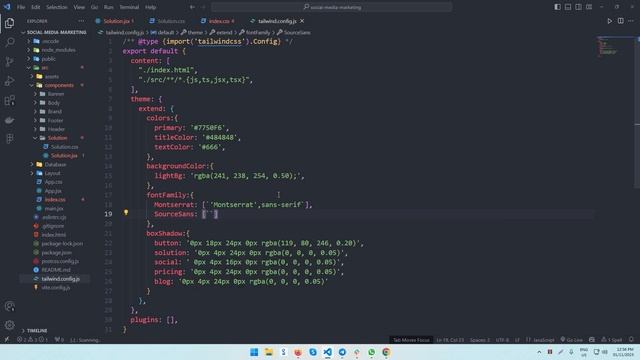640x360 pixels.
Task: Toggle the bottom panel visibility
Action: [x=568, y=7]
